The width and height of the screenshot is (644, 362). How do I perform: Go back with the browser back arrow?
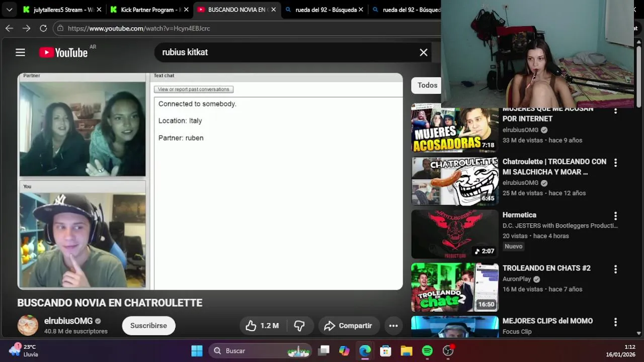click(9, 28)
